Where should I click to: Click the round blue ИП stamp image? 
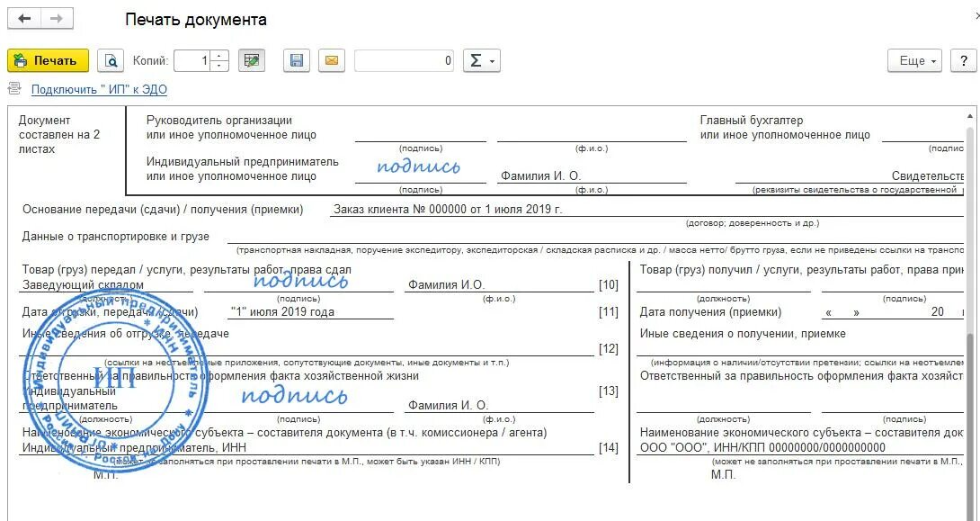pyautogui.click(x=114, y=380)
